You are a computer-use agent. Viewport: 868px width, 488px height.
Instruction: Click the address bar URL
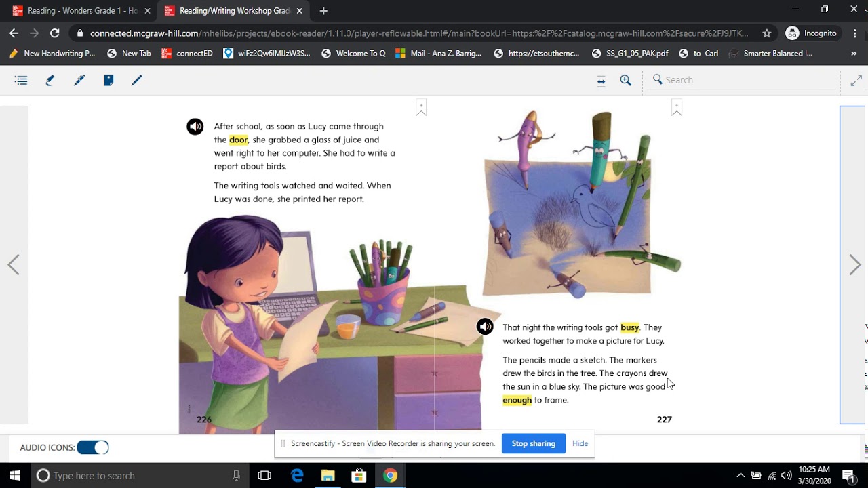pos(419,33)
